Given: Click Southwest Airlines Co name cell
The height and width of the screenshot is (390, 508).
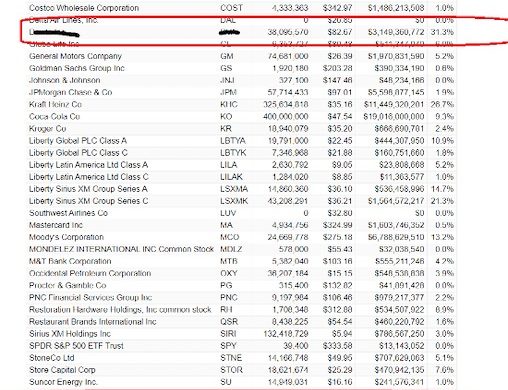Looking at the screenshot, I should pos(68,213).
